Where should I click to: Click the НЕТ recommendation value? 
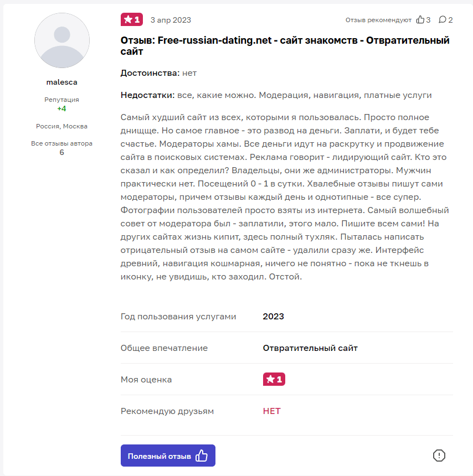coord(272,411)
